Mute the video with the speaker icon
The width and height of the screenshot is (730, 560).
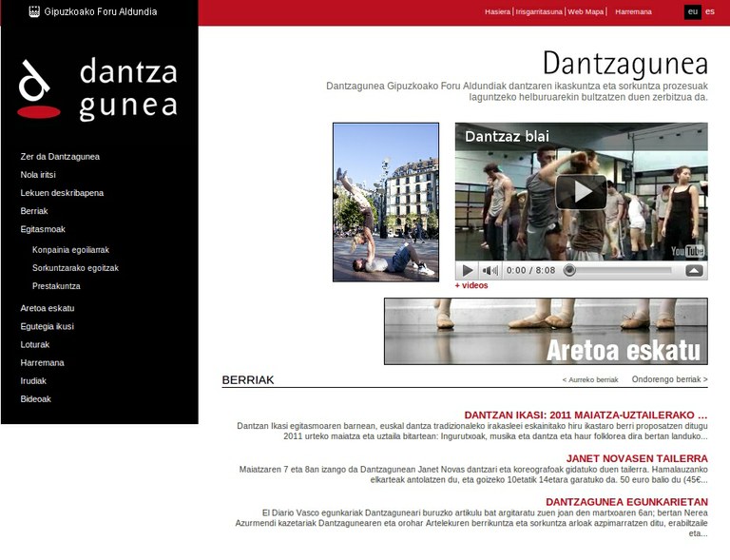point(490,270)
